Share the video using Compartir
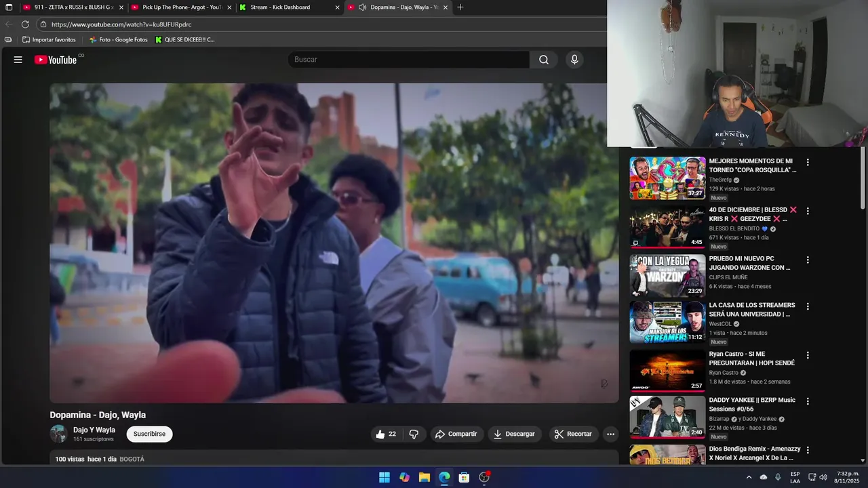 tap(456, 434)
